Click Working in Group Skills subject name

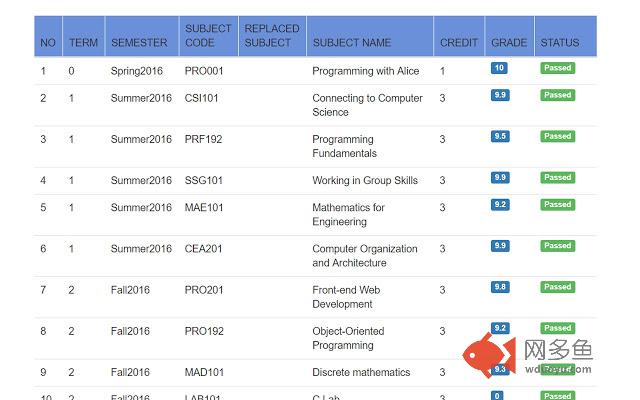tap(365, 180)
